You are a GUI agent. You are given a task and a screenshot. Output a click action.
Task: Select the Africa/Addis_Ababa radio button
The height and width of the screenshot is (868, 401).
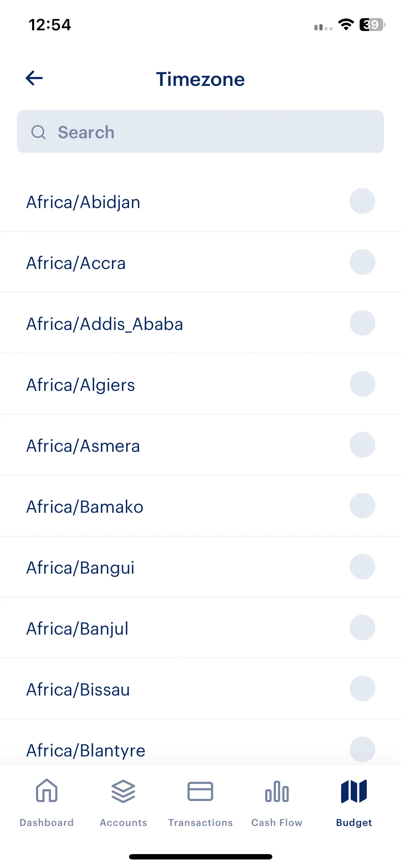coord(362,323)
